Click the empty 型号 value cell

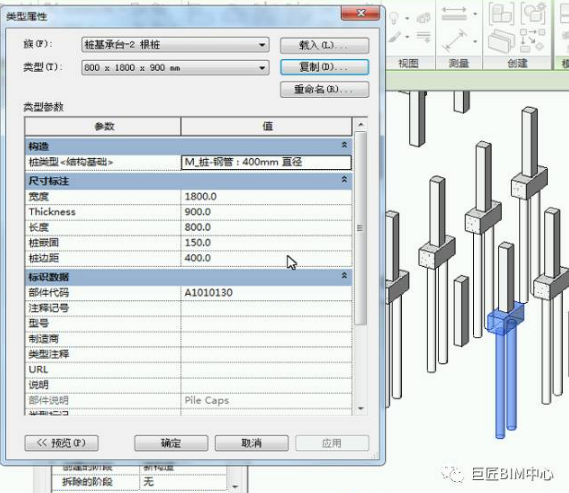click(266, 324)
